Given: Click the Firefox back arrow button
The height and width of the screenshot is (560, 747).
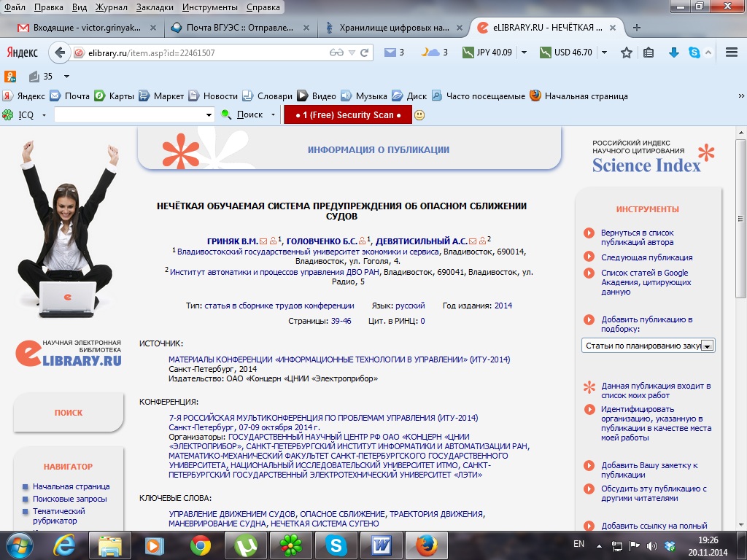Looking at the screenshot, I should pos(60,52).
